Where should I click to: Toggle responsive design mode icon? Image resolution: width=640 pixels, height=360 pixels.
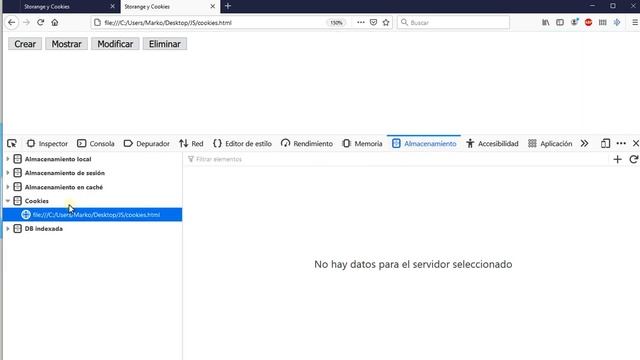[605, 143]
